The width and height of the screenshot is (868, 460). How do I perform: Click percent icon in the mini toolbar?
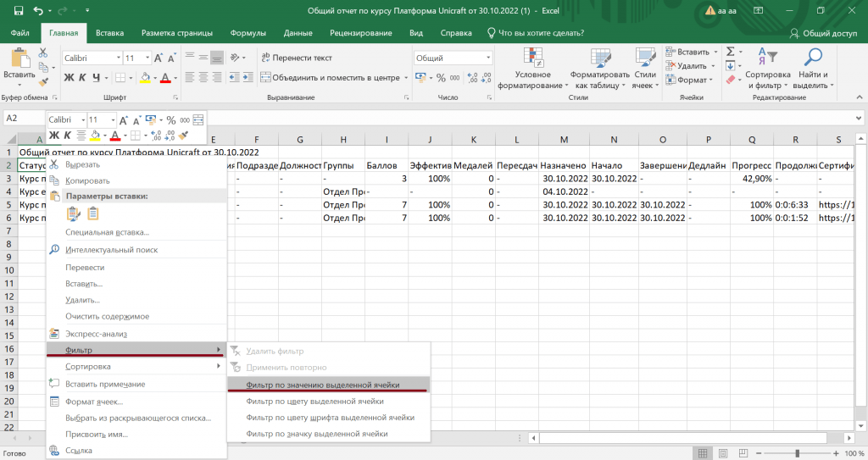(x=171, y=120)
